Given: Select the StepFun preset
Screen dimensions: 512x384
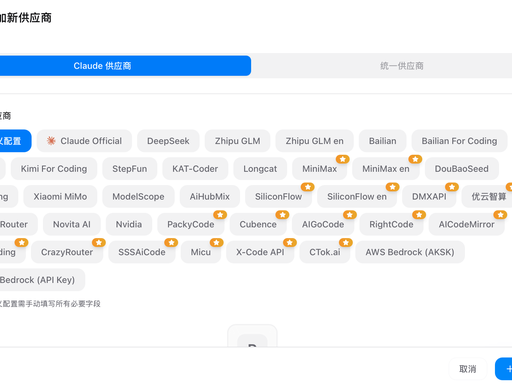Looking at the screenshot, I should tap(130, 169).
